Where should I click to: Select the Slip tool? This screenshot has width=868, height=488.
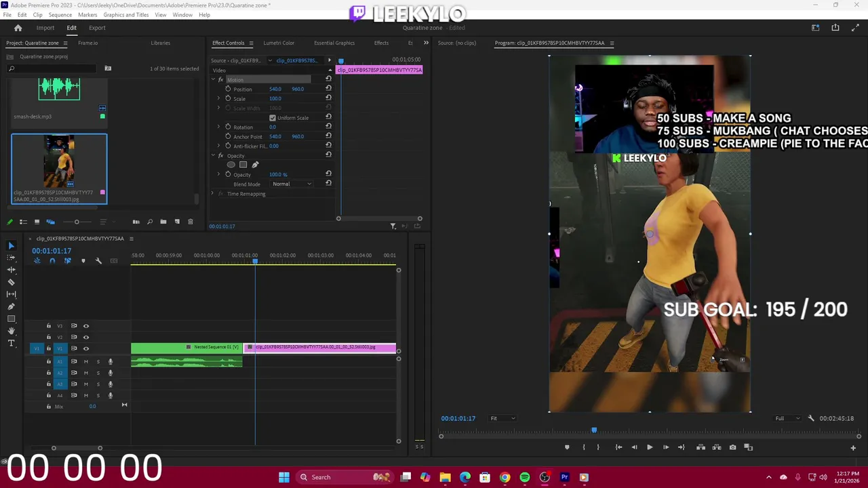click(12, 294)
